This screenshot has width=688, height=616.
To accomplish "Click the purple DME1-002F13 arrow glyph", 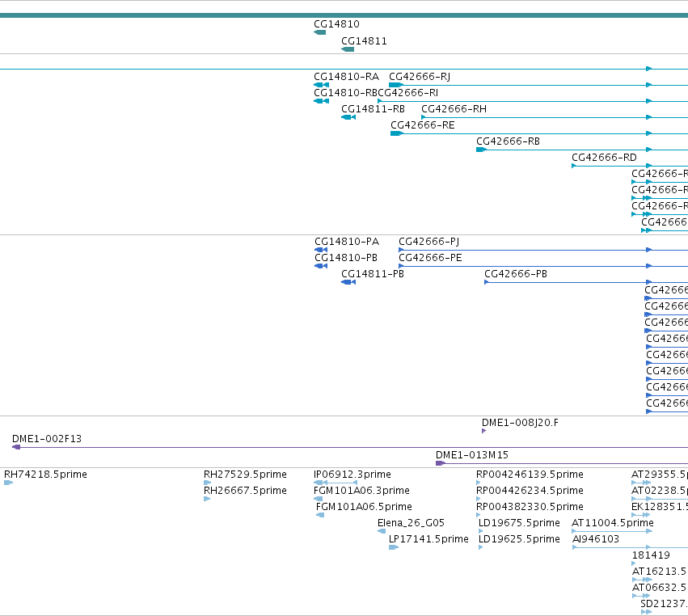I will [16, 447].
